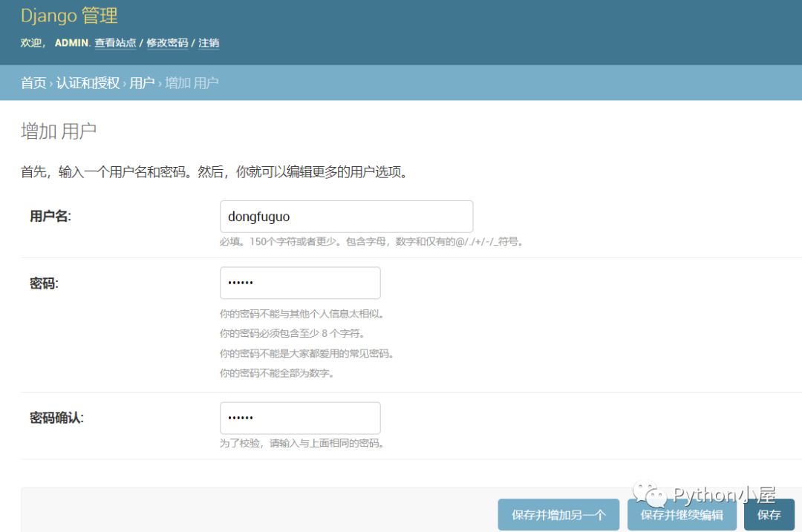Open 认证和授权 breadcrumb

[x=88, y=83]
